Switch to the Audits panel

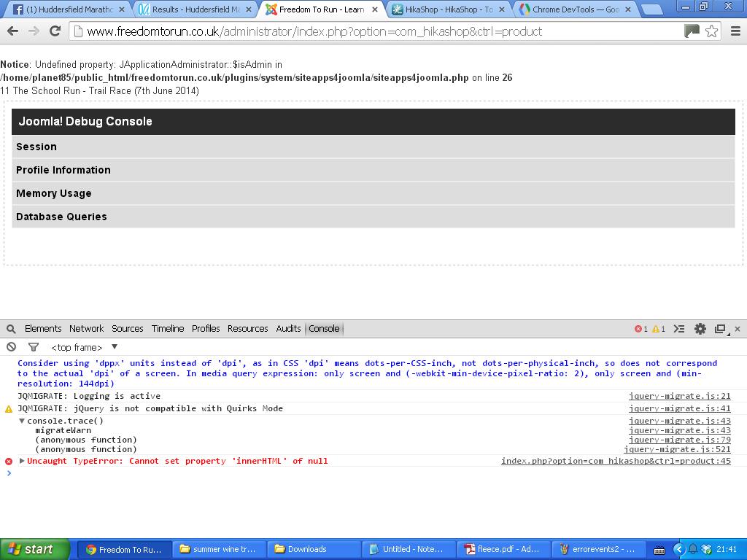tap(288, 329)
